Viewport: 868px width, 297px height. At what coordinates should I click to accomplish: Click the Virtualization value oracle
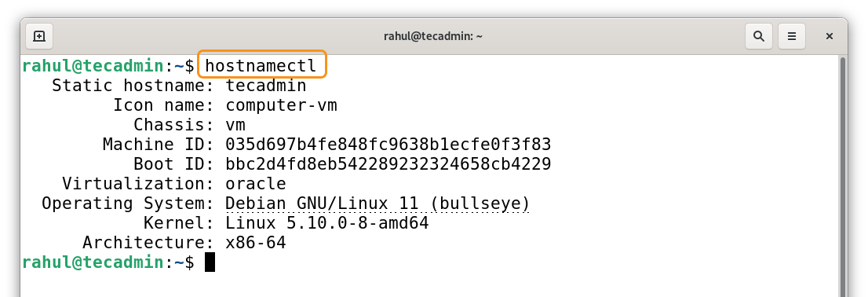pyautogui.click(x=256, y=184)
